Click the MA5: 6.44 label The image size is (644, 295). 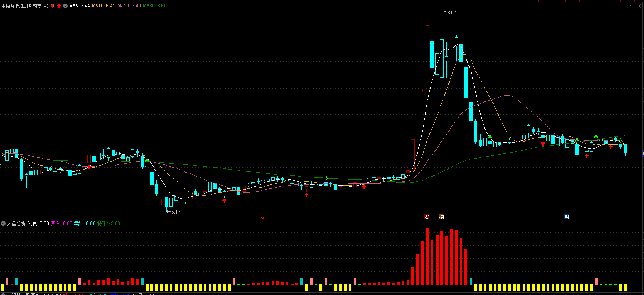(x=79, y=6)
